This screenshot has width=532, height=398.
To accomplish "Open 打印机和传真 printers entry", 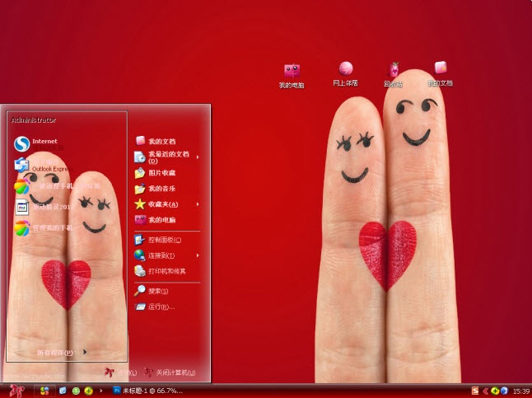I will click(x=160, y=271).
